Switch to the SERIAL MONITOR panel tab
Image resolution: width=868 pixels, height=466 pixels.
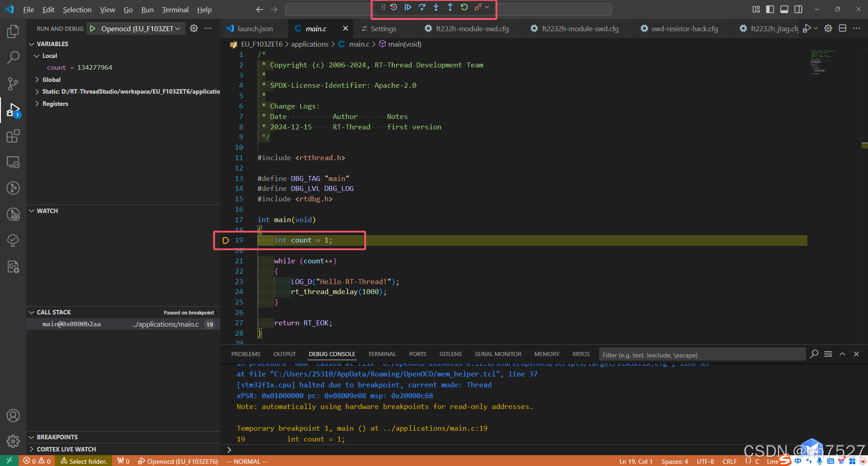point(498,354)
